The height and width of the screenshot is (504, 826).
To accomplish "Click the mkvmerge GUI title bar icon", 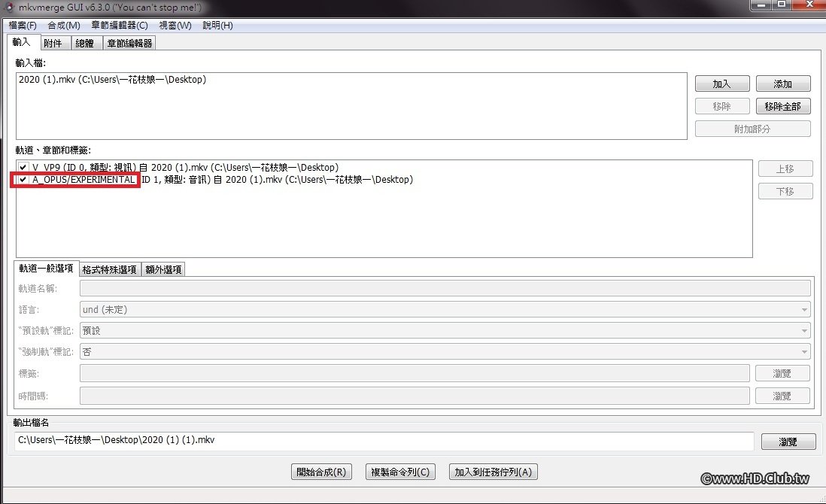I will (9, 8).
